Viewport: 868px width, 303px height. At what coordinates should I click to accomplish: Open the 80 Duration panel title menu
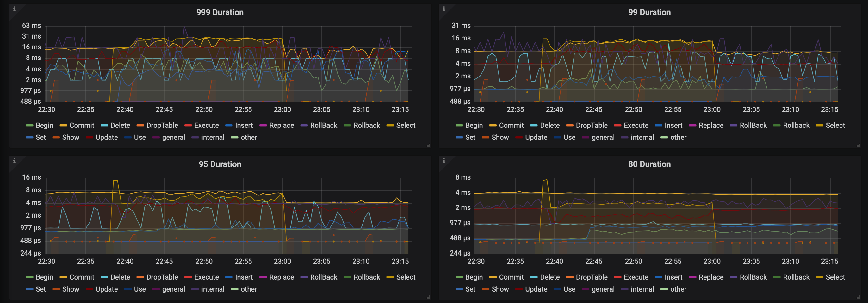649,164
